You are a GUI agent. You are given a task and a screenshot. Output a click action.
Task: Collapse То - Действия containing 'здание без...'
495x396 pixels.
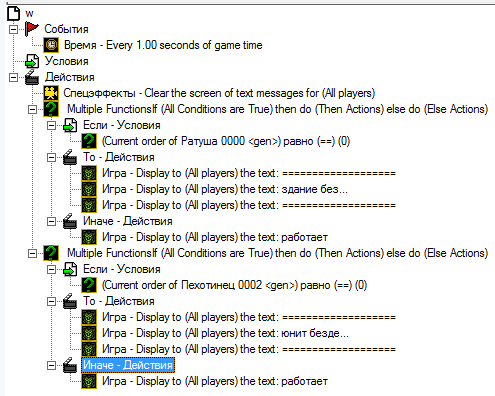click(x=51, y=157)
